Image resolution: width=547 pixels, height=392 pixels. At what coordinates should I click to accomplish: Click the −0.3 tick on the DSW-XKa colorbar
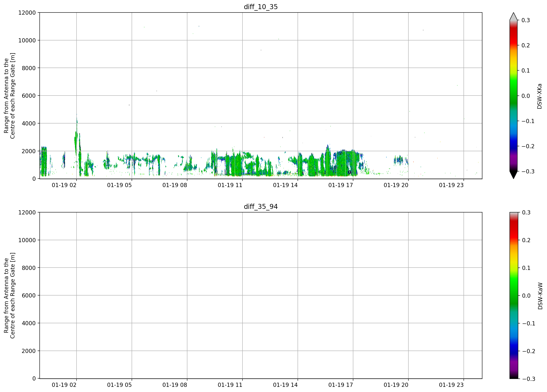[x=528, y=171]
